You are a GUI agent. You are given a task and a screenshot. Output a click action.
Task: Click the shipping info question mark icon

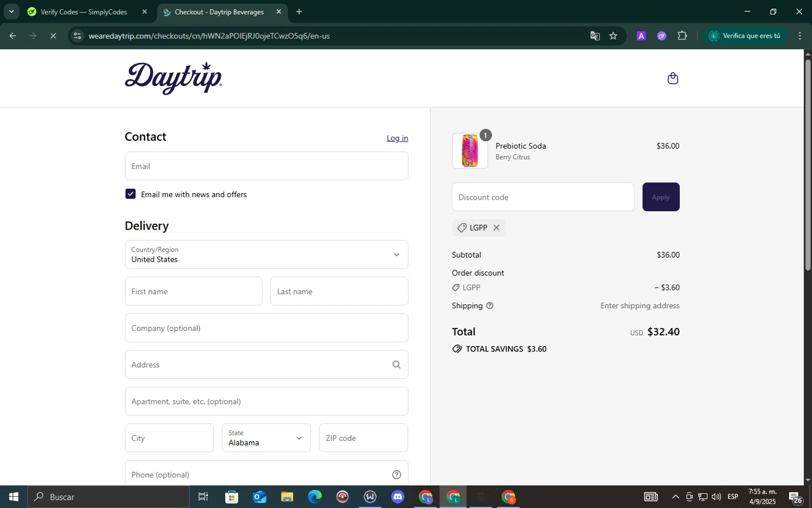tap(490, 305)
